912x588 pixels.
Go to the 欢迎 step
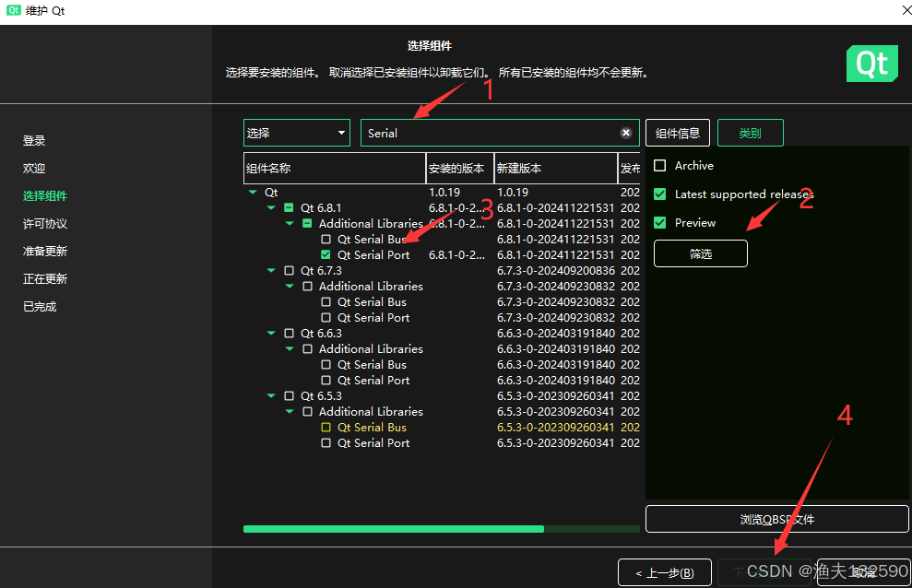[34, 168]
